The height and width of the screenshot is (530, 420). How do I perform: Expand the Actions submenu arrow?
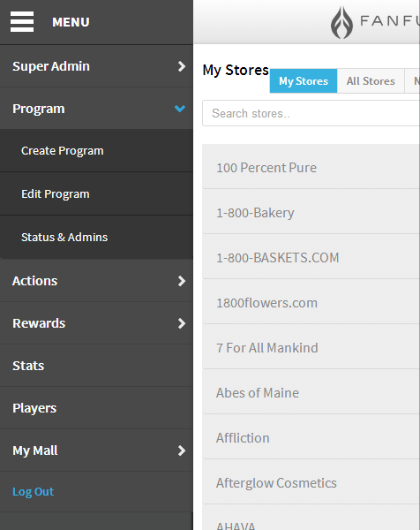[x=182, y=281]
